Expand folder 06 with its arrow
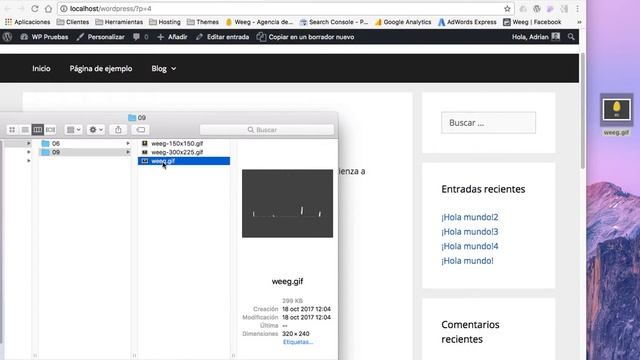This screenshot has height=360, width=640. tap(128, 143)
